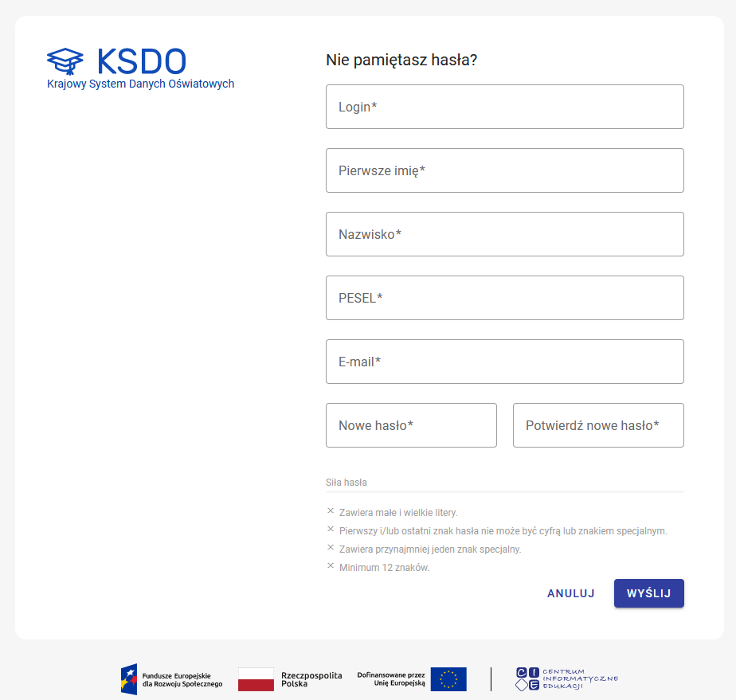Click the 'Krajowy System Danych Oświatowych' text link
This screenshot has height=700, width=736.
tap(140, 84)
